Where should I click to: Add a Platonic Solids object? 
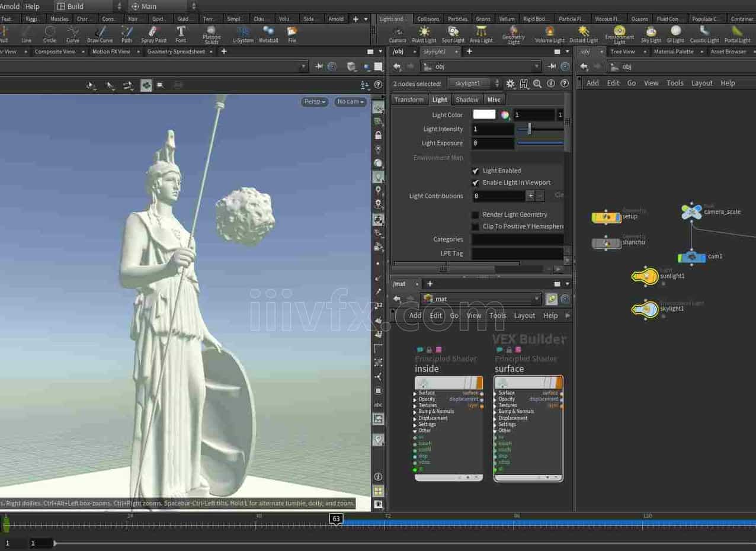(212, 35)
